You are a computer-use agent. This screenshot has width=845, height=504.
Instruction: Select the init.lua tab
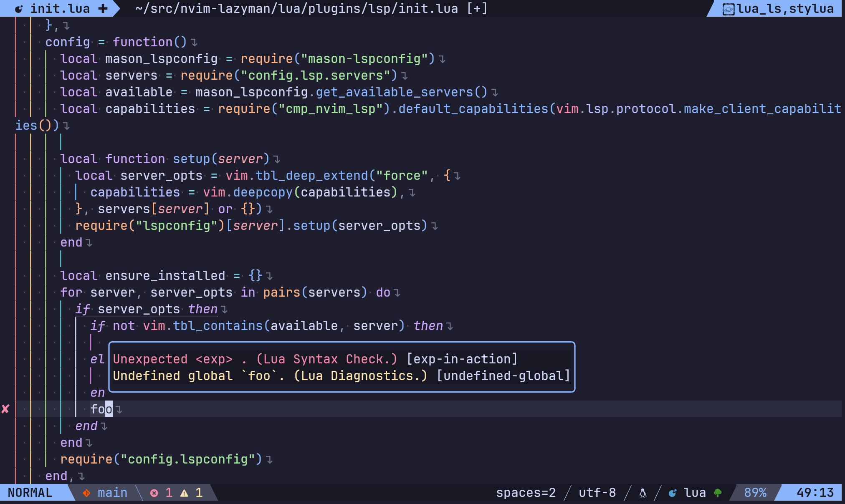[x=60, y=9]
